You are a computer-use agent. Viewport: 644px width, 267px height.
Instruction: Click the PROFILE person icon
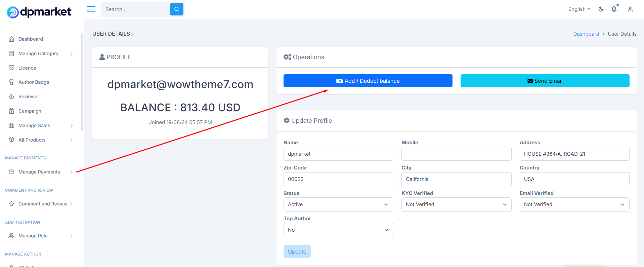coord(102,57)
